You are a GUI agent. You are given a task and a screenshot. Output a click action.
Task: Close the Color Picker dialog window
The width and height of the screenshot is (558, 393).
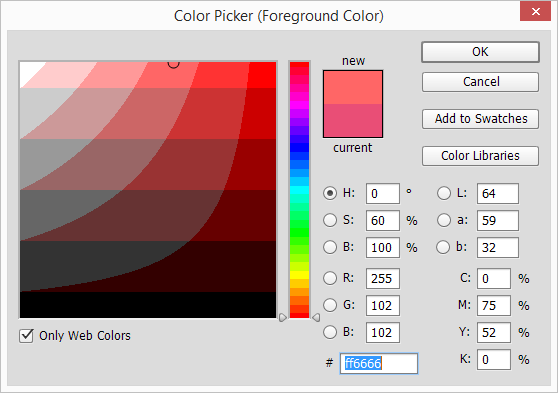coord(536,11)
